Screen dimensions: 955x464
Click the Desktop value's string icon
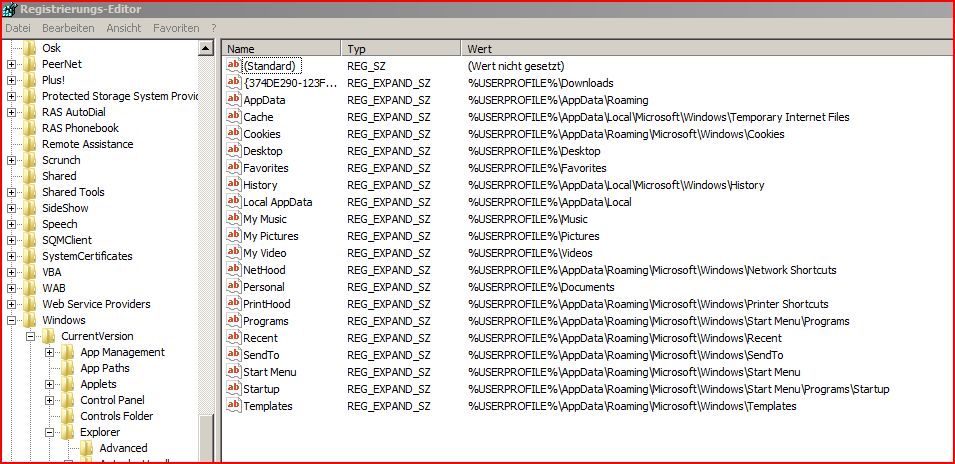pyautogui.click(x=234, y=151)
